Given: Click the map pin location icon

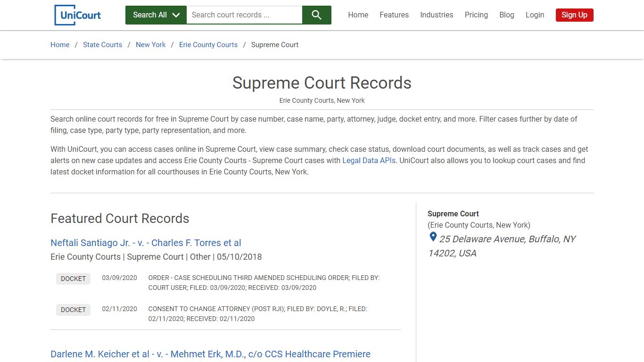Looking at the screenshot, I should (433, 237).
